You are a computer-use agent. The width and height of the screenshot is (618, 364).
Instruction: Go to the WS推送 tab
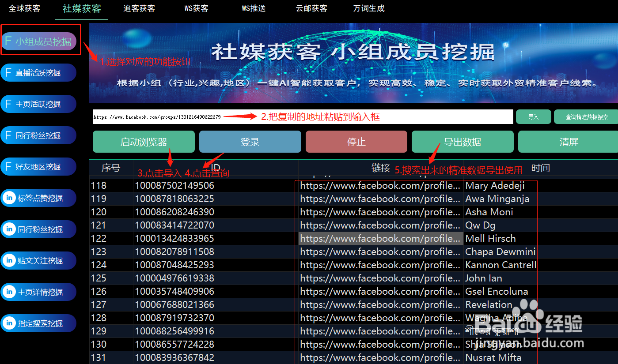(254, 8)
